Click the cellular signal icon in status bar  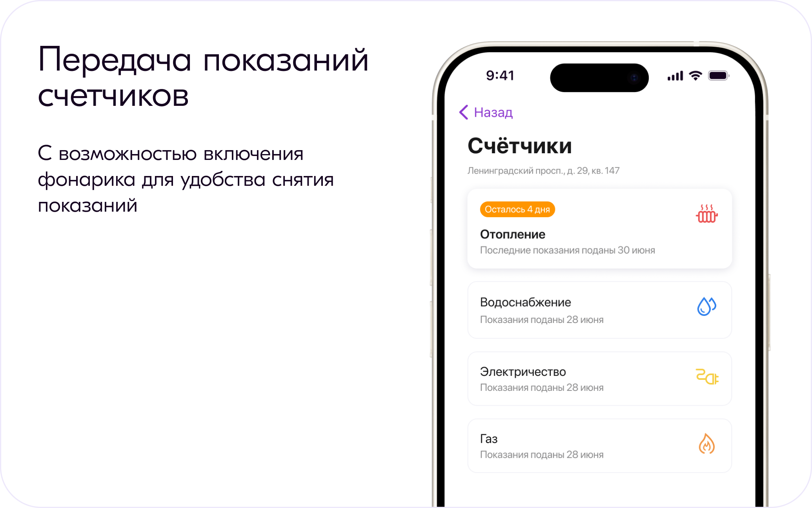click(x=662, y=74)
